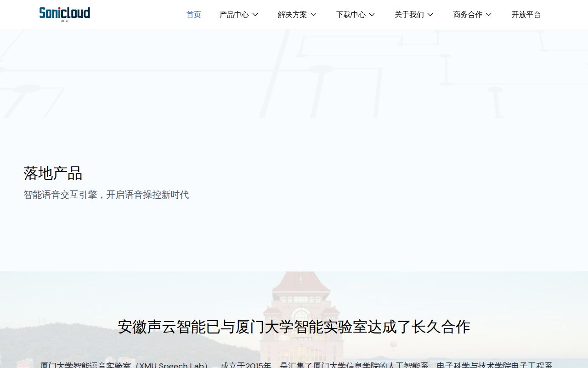
Task: Open the 商务合作 menu
Action: tap(468, 15)
